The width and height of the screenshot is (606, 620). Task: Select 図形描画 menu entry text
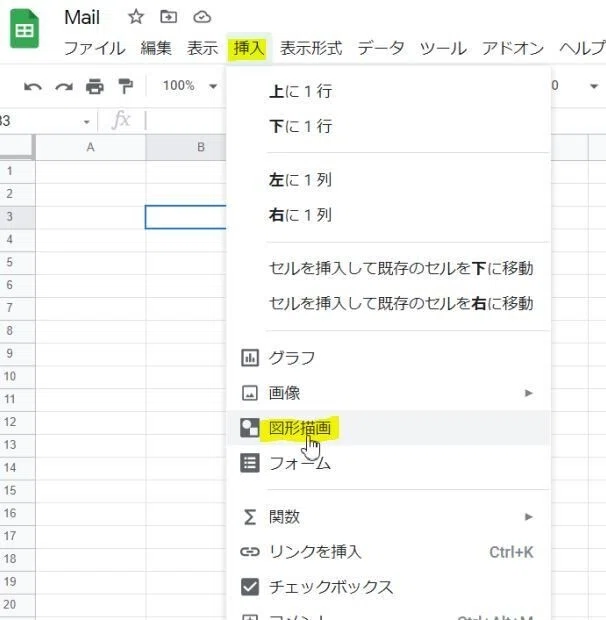coord(300,428)
